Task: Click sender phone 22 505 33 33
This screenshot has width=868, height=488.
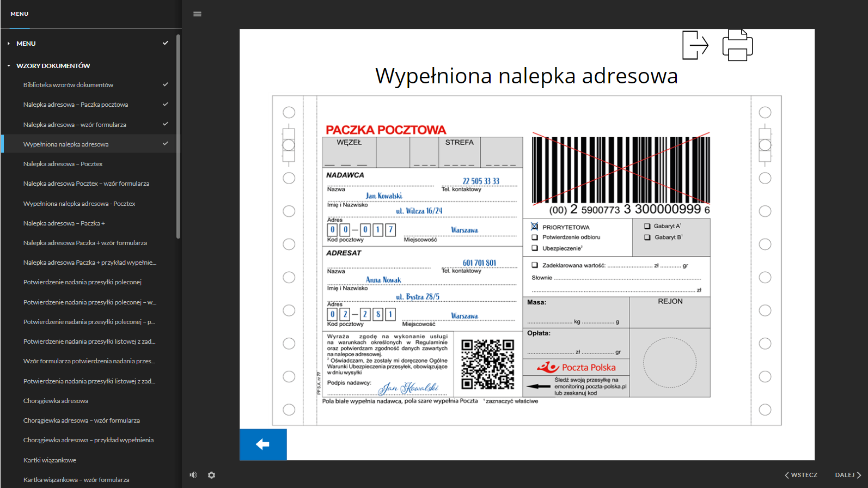Action: pos(481,181)
